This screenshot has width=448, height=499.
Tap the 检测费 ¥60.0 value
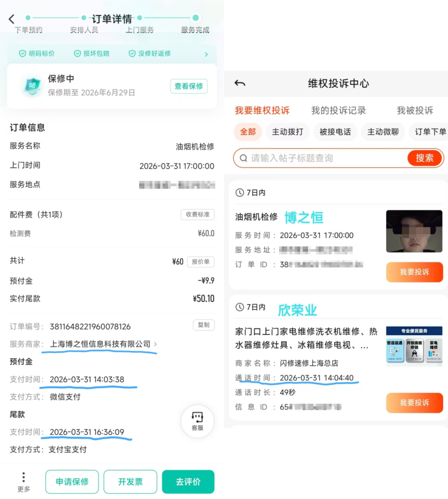click(206, 233)
